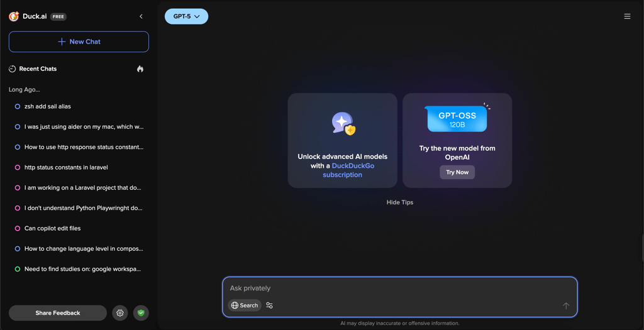Click pink circle icon beside 'Can copilot edit files'
Viewport: 644px width, 330px height.
click(x=17, y=228)
